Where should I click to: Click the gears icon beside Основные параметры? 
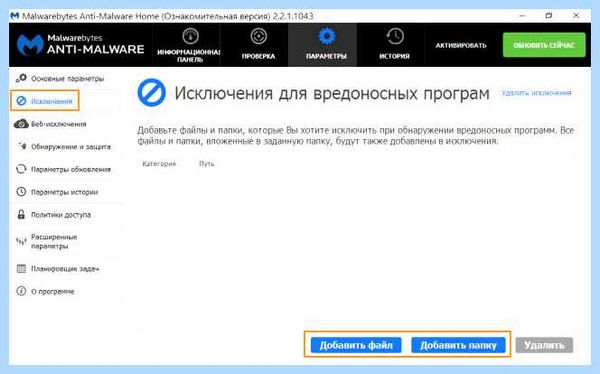click(21, 78)
